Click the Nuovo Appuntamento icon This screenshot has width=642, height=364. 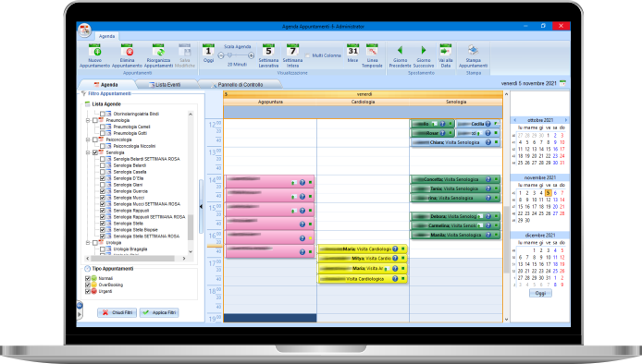(x=94, y=50)
